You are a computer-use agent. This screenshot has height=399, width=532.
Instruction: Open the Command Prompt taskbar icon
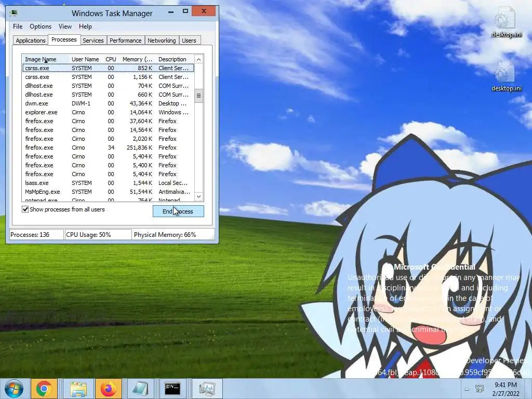pos(172,389)
